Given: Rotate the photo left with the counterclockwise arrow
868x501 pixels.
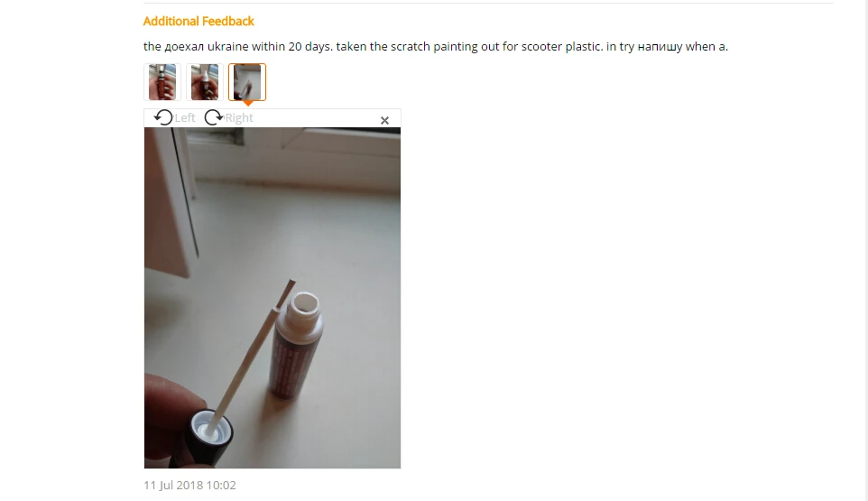Looking at the screenshot, I should [x=162, y=117].
